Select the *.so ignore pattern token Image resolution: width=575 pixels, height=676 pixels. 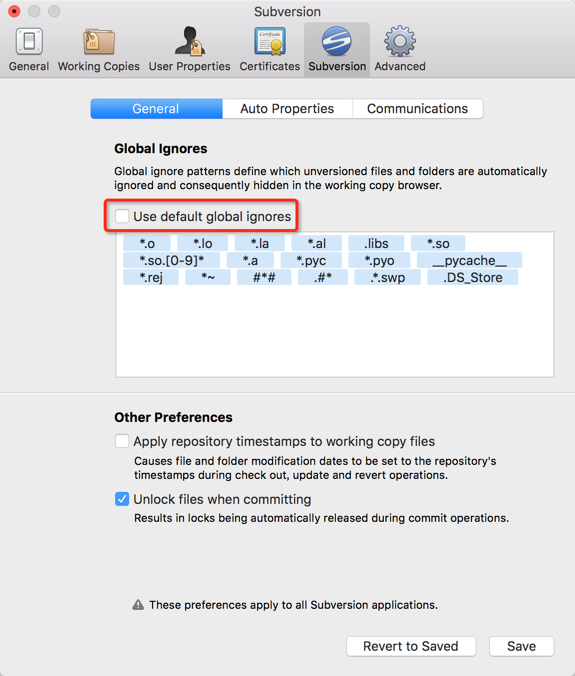tap(438, 243)
